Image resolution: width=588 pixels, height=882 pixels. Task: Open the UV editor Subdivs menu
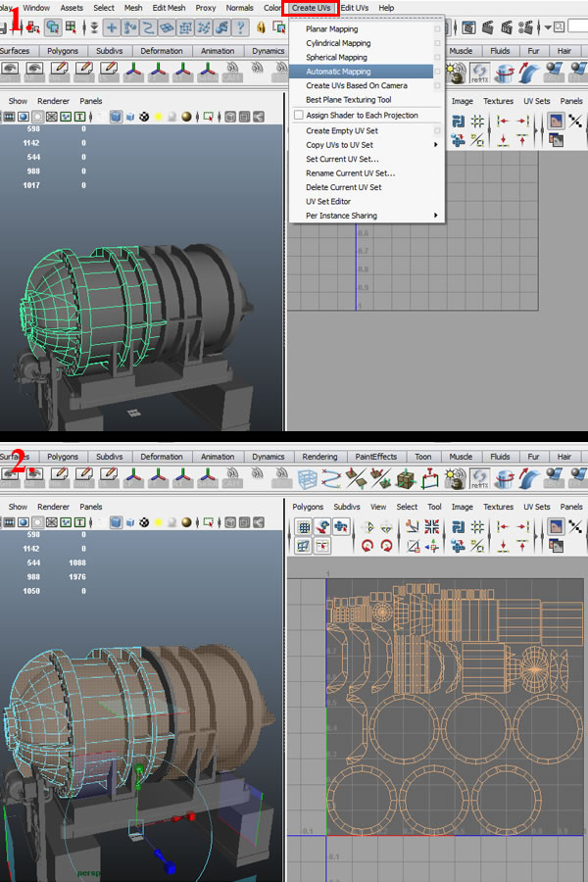click(x=347, y=507)
